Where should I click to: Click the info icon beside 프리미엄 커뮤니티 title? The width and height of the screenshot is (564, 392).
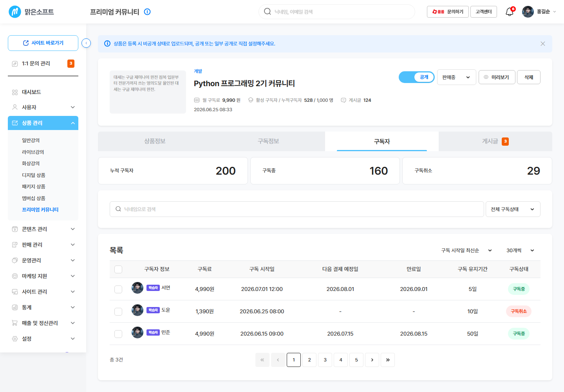point(147,12)
